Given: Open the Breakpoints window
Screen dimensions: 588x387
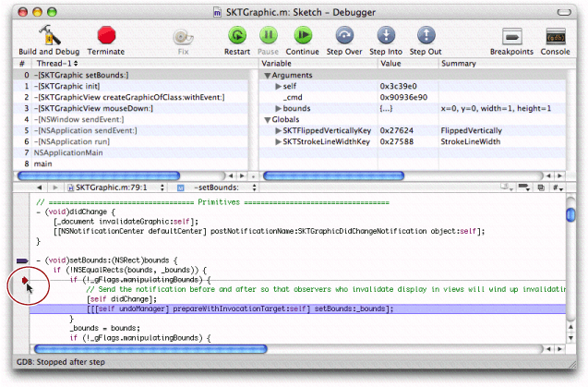Looking at the screenshot, I should 512,36.
